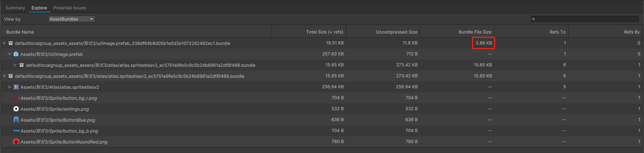Click the image.prefab bundle archive icon
This screenshot has height=153, width=644.
[x=11, y=43]
